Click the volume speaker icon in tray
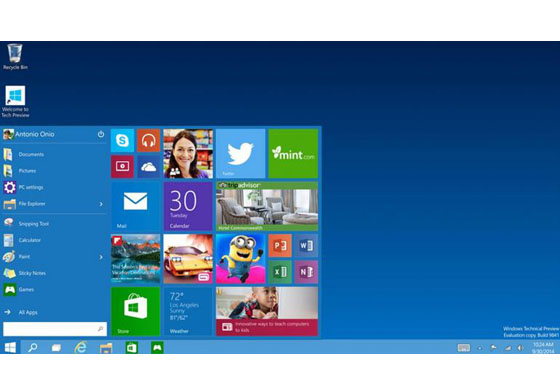The height and width of the screenshot is (388, 560). [520, 348]
